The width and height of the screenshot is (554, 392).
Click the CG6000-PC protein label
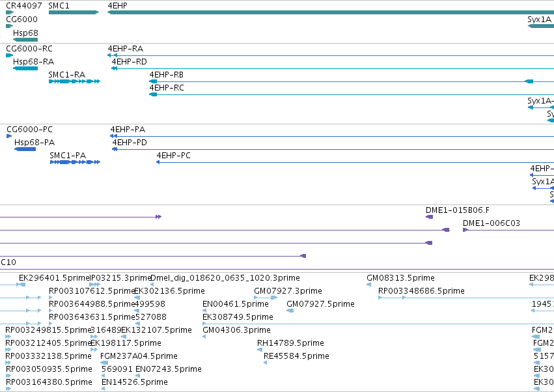coord(30,130)
